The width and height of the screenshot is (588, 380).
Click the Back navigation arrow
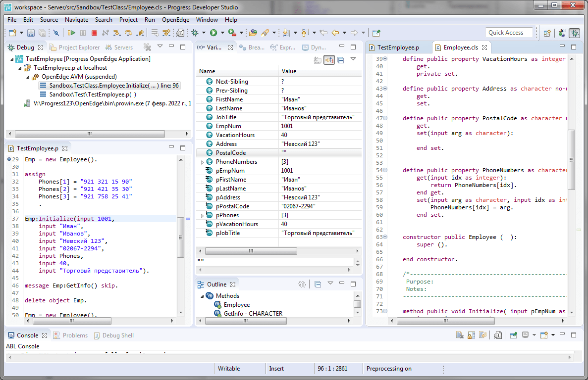point(335,33)
